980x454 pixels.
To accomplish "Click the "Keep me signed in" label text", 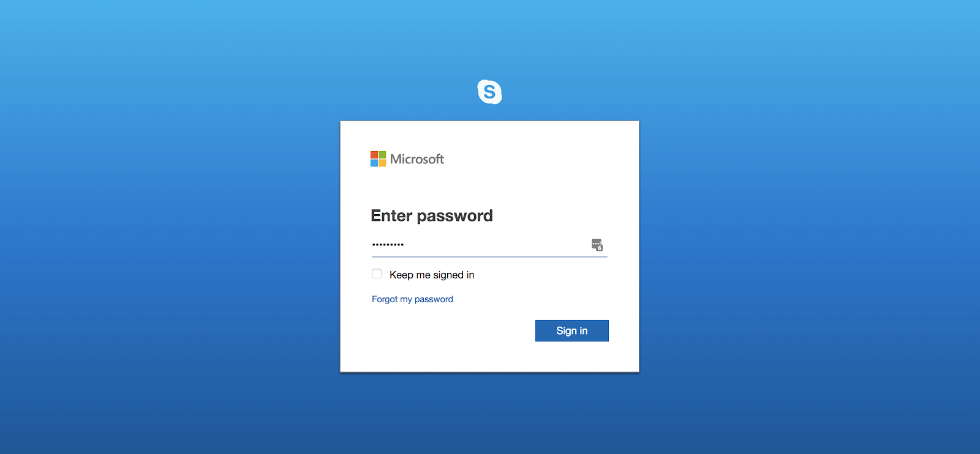I will [x=432, y=275].
